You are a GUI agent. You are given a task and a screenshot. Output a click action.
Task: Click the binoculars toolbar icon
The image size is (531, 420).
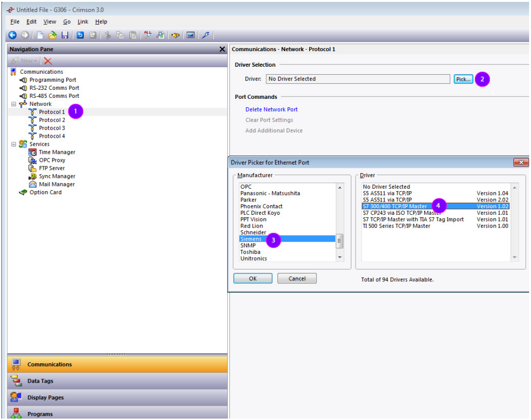175,35
